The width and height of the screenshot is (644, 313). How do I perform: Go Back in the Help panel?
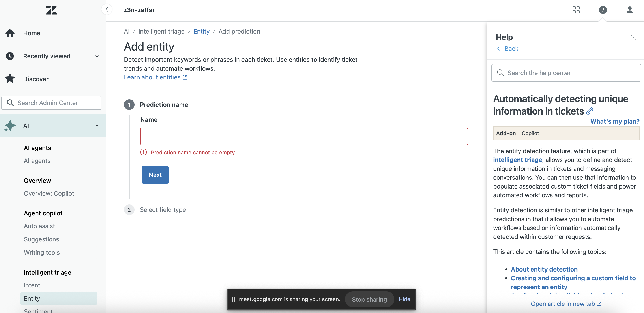coord(511,49)
